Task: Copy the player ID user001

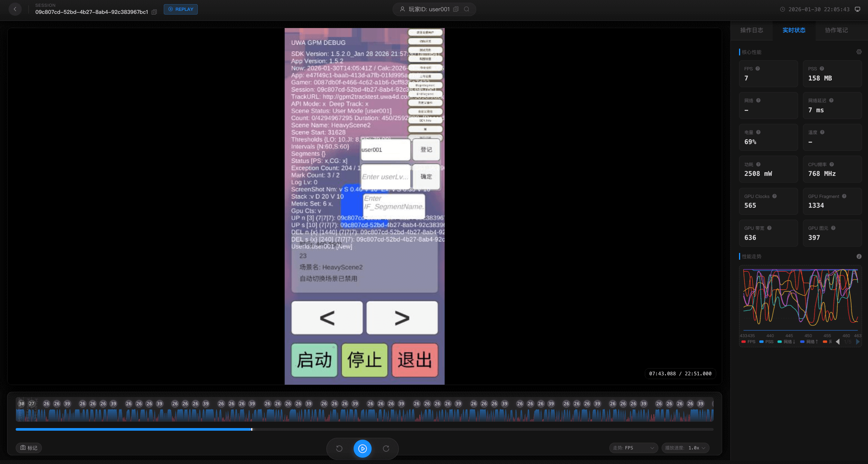Action: tap(456, 9)
